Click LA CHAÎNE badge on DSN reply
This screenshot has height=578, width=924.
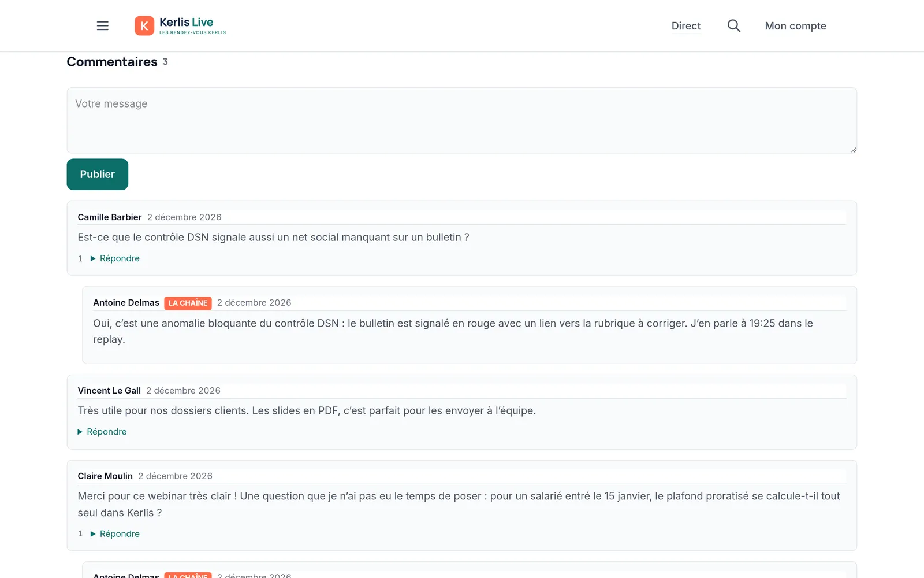click(188, 303)
